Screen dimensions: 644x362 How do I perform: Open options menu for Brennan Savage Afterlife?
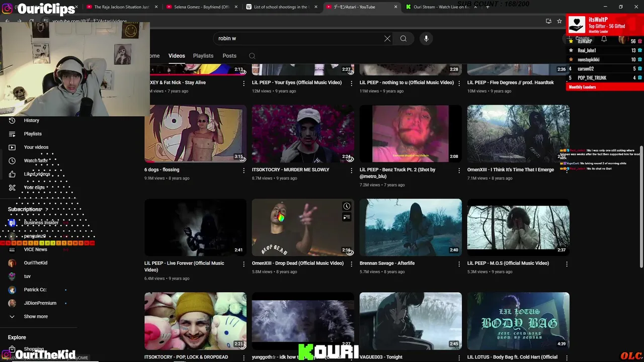point(459,264)
